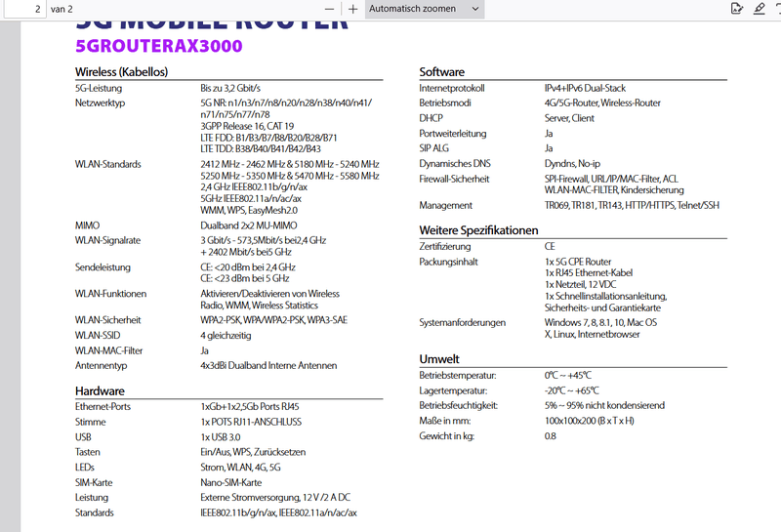The width and height of the screenshot is (781, 532).
Task: Click the 'WLAN-Funktionen' row label
Action: coord(110,294)
